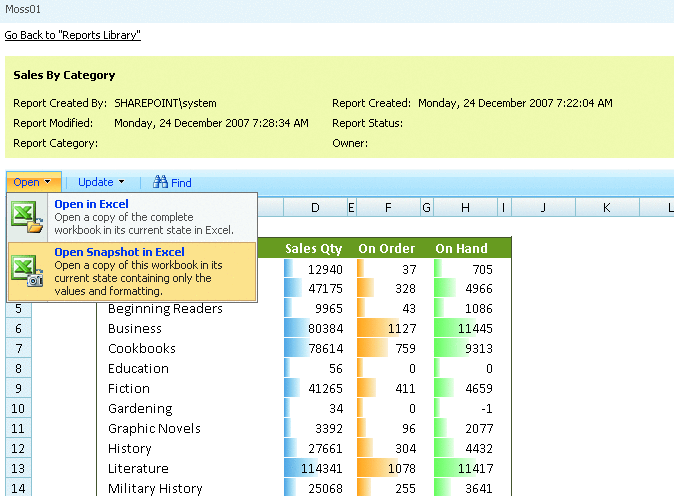This screenshot has width=674, height=496.
Task: Click the Sales Qty column heading cell
Action: [x=313, y=248]
